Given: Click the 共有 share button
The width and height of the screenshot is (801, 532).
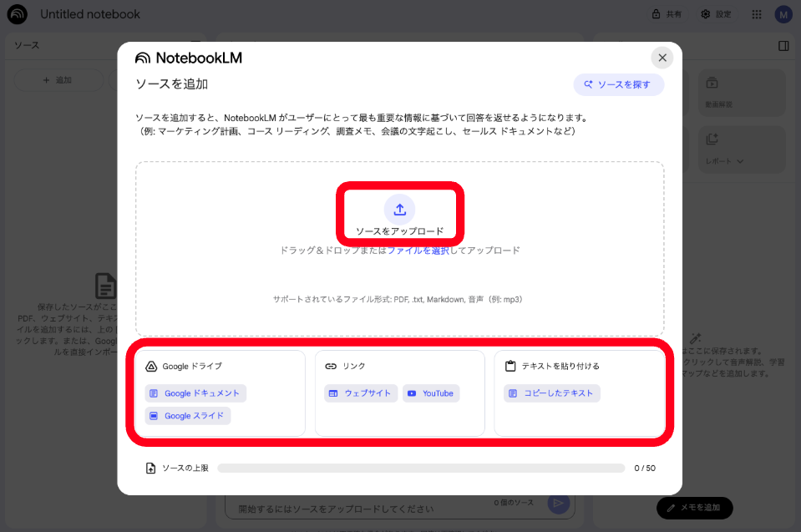Looking at the screenshot, I should click(x=667, y=14).
